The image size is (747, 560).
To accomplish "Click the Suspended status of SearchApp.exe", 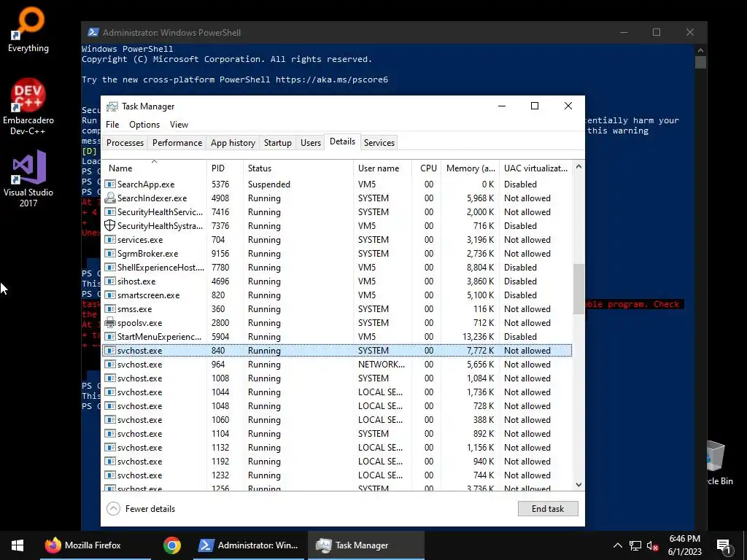I will [268, 184].
